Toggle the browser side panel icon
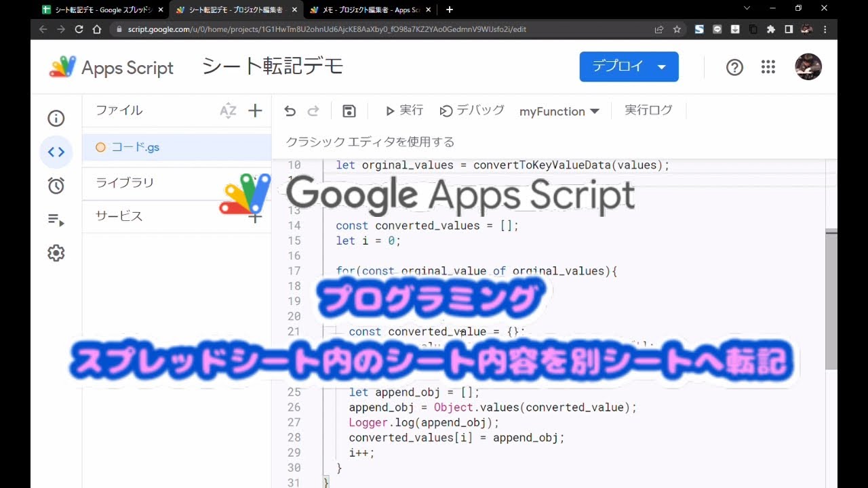 789,29
